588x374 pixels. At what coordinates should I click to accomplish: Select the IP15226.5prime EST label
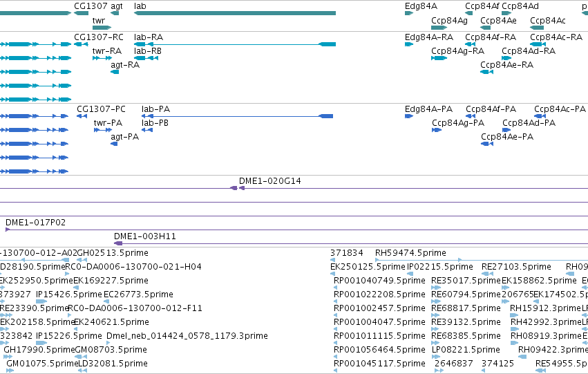(69, 336)
